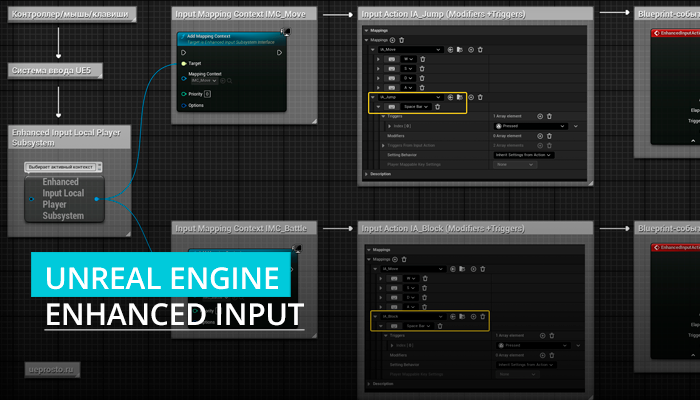The width and height of the screenshot is (700, 400).
Task: Select the 'Контроллер/мышь/клавиши' comment box
Action: tap(72, 14)
